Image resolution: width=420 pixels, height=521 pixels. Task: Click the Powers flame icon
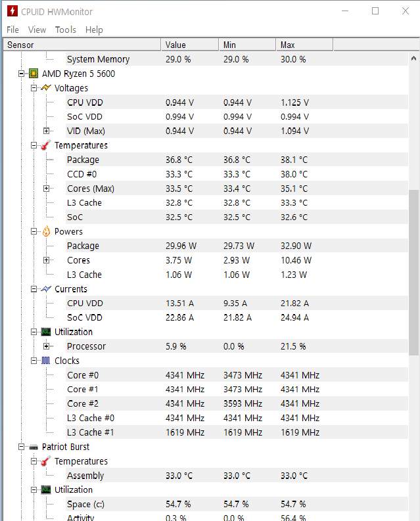point(45,231)
